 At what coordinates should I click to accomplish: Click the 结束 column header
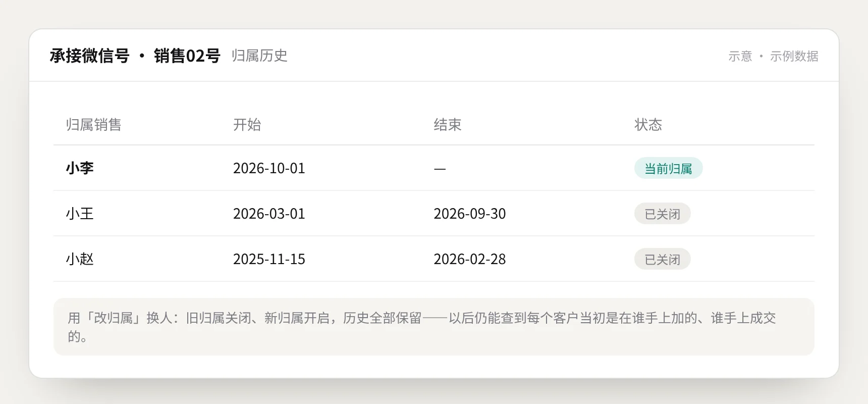[448, 125]
